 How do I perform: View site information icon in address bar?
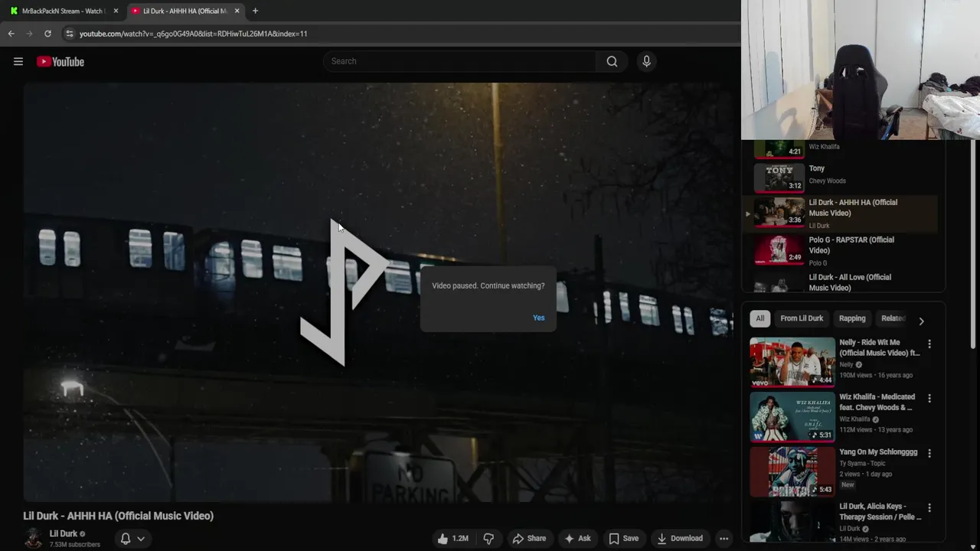point(69,34)
